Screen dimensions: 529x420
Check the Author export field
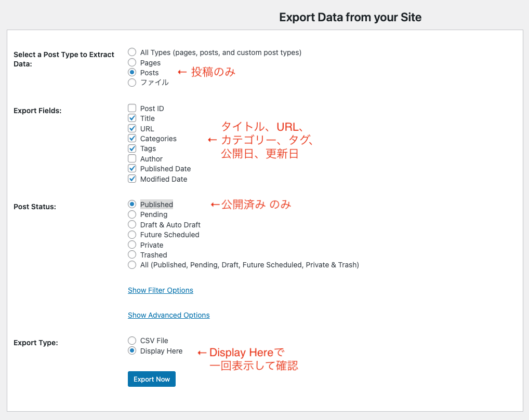tap(132, 159)
